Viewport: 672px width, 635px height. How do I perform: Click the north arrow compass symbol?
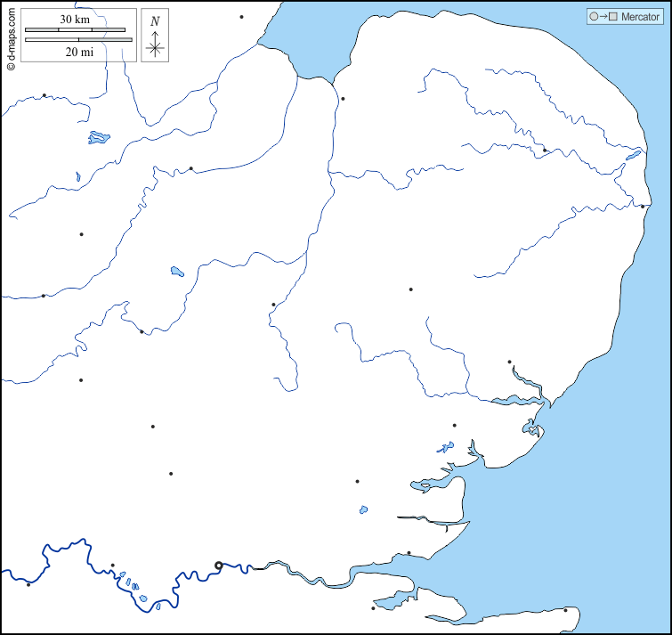coord(155,45)
